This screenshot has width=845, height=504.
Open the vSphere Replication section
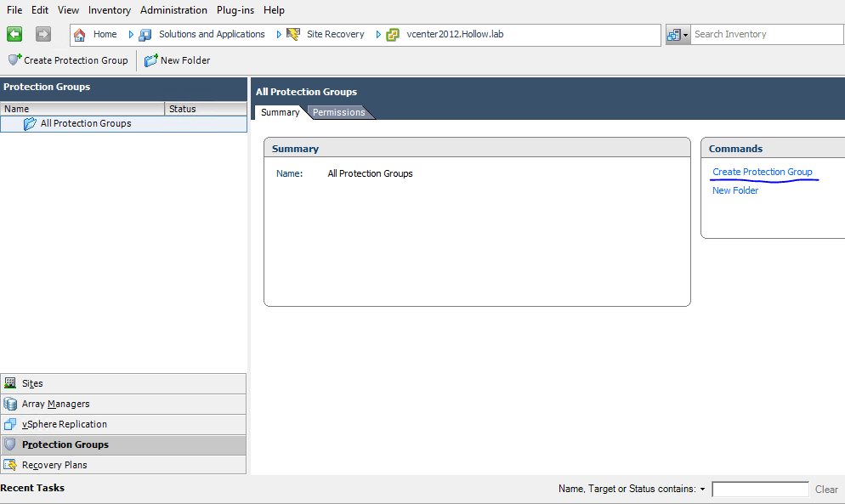pyautogui.click(x=123, y=424)
